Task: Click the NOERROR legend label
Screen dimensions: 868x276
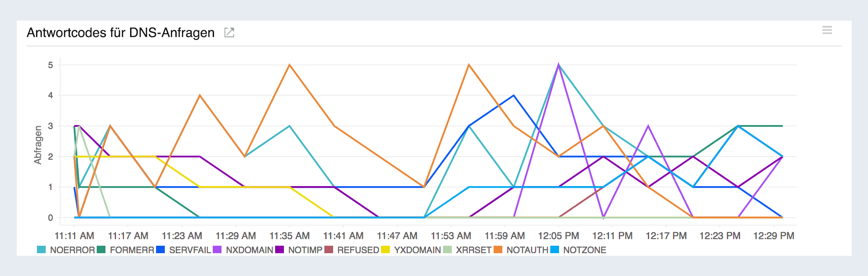Action: point(72,250)
